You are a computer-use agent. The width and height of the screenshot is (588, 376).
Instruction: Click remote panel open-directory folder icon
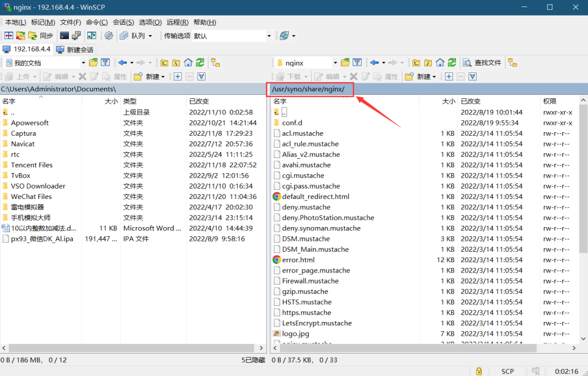tap(345, 63)
